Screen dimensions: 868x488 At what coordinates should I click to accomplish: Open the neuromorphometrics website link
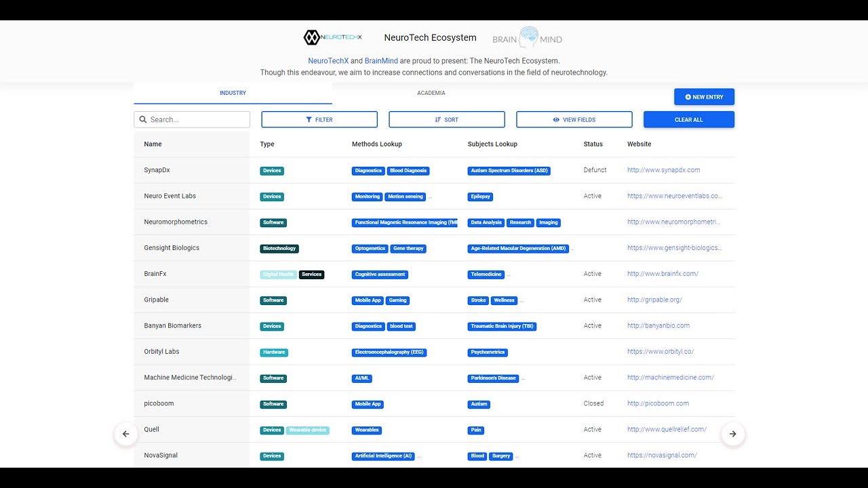(674, 222)
